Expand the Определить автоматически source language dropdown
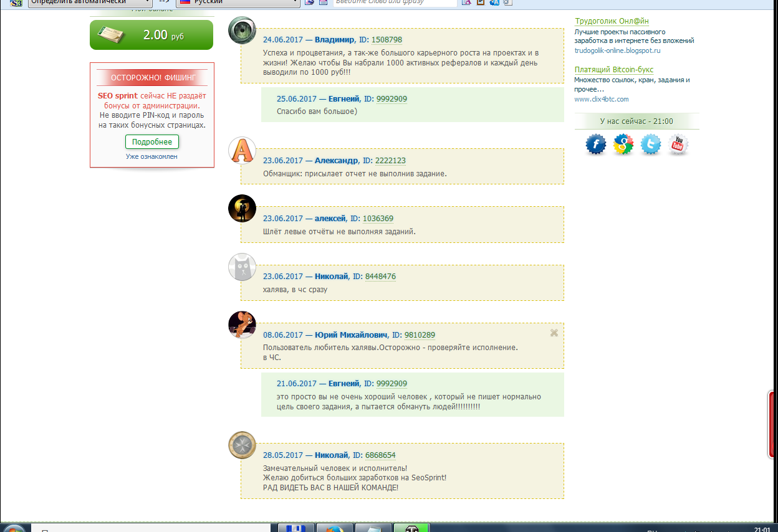Viewport: 778px width, 532px height. (x=90, y=3)
